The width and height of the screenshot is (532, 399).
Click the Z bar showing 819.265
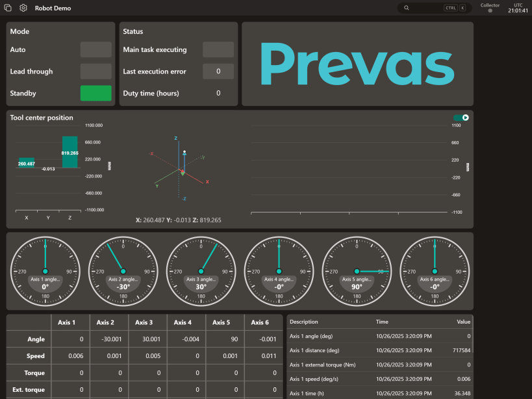pyautogui.click(x=70, y=152)
